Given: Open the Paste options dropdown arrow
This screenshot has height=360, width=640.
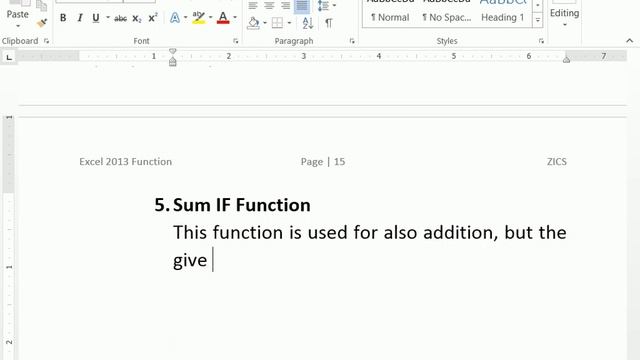Looking at the screenshot, I should (18, 26).
